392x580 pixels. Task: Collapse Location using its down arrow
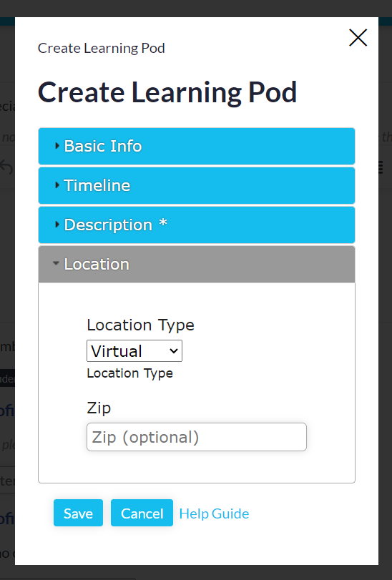(x=56, y=263)
